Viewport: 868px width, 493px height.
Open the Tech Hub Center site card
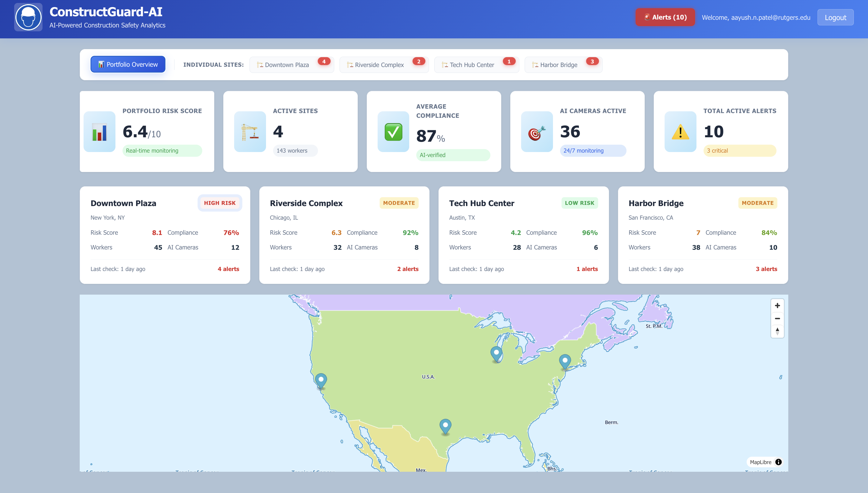click(x=523, y=235)
